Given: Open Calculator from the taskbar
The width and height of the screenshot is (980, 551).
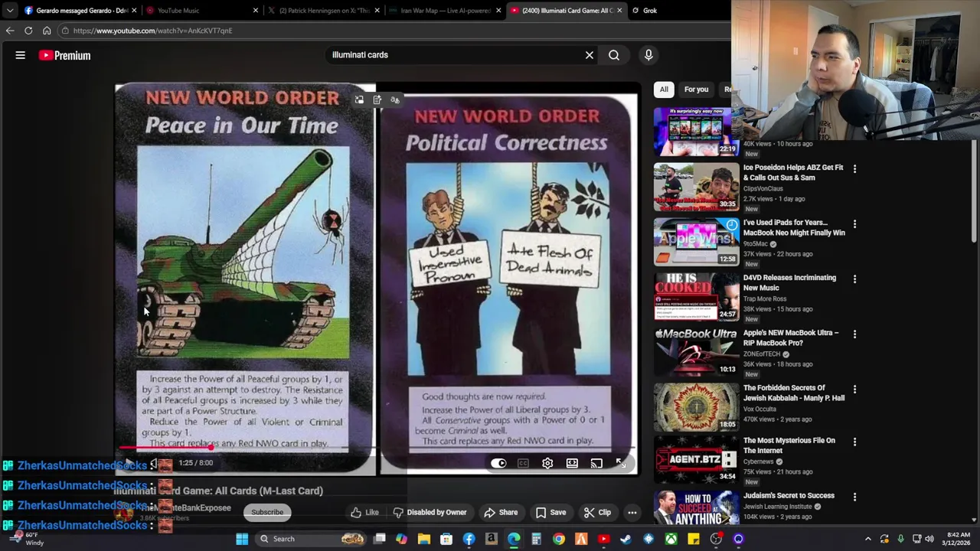Looking at the screenshot, I should tap(536, 539).
